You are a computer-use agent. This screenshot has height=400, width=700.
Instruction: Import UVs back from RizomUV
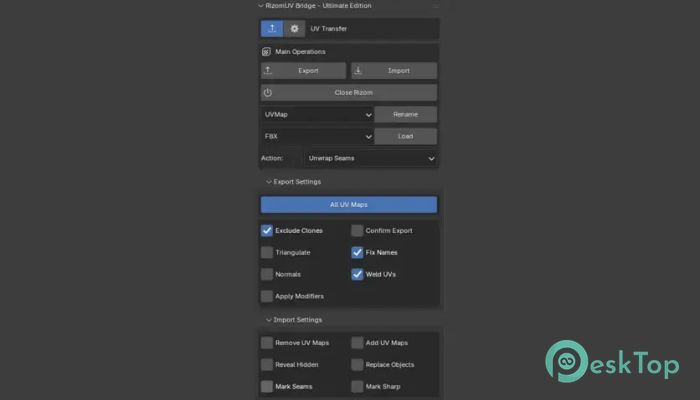pyautogui.click(x=394, y=71)
